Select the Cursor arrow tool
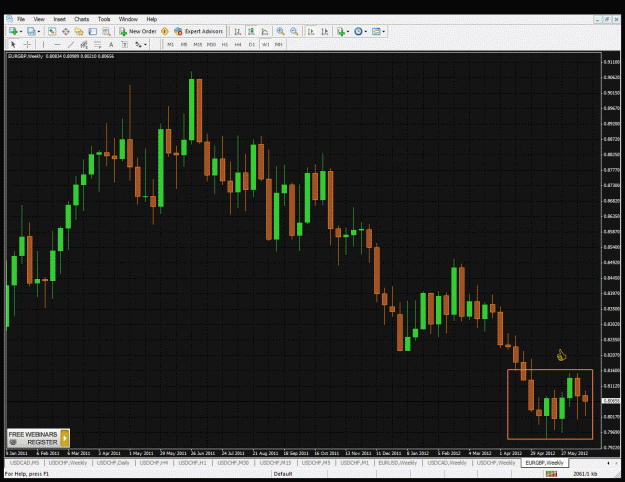 point(13,44)
